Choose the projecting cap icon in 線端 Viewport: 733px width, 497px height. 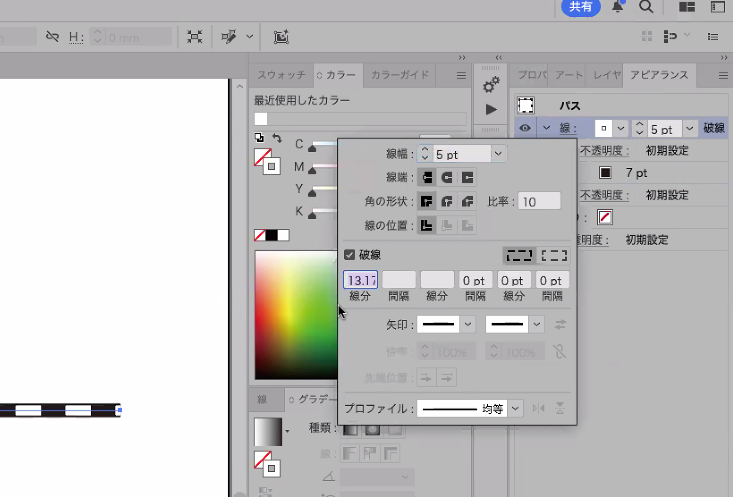click(x=467, y=177)
